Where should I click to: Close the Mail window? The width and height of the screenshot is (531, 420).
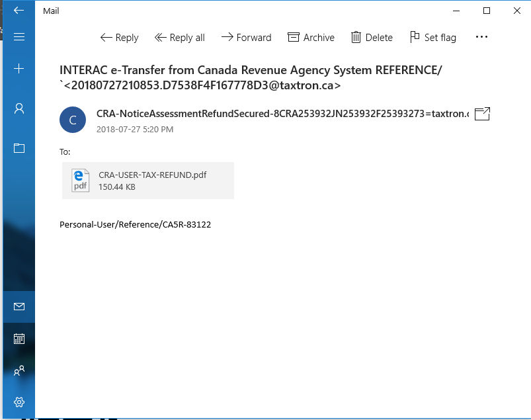coord(516,11)
